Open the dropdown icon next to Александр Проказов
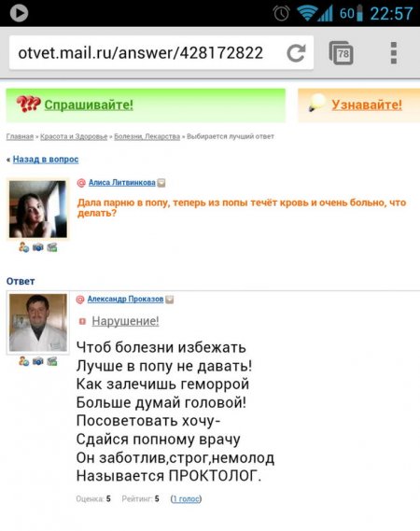The width and height of the screenshot is (420, 531). [170, 300]
